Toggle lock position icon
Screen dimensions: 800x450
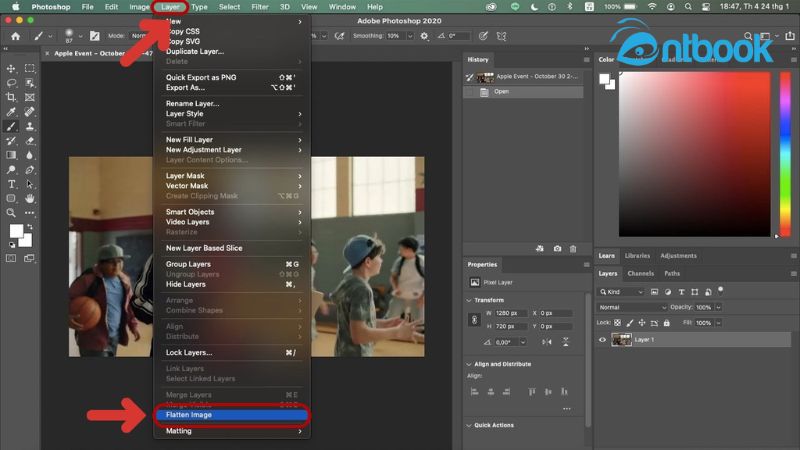[642, 323]
